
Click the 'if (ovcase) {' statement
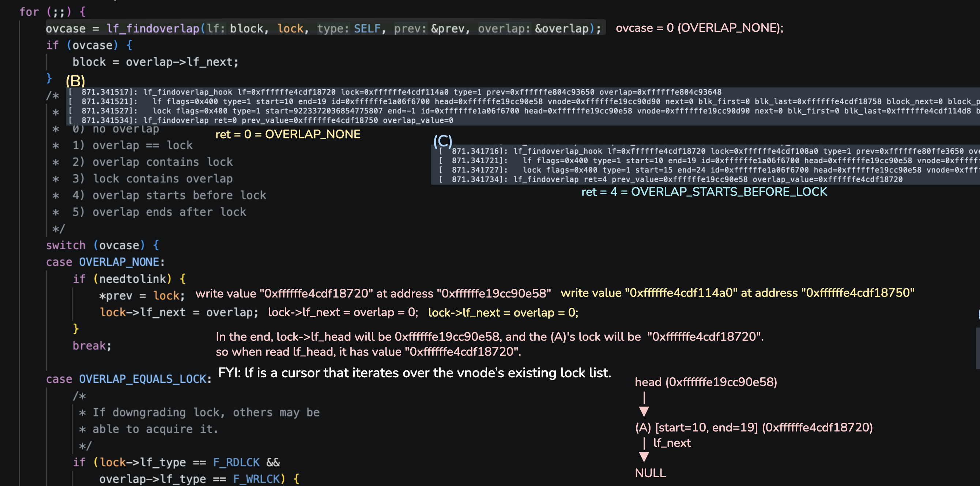[89, 45]
